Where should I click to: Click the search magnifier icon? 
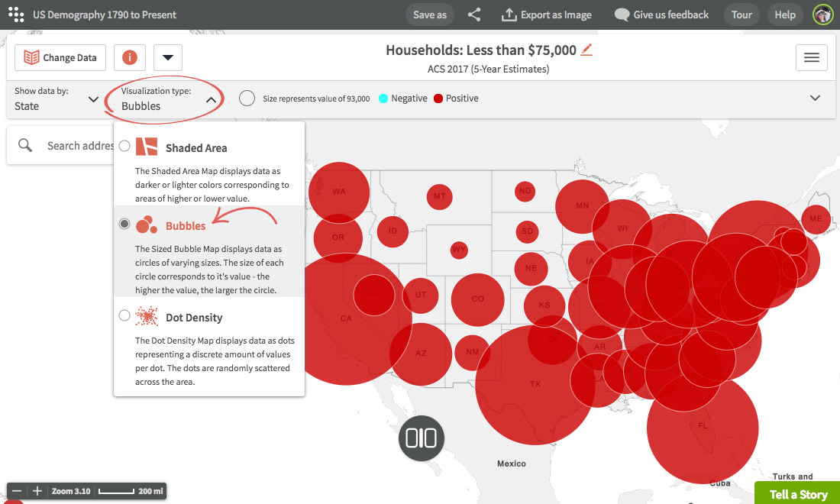(x=24, y=145)
